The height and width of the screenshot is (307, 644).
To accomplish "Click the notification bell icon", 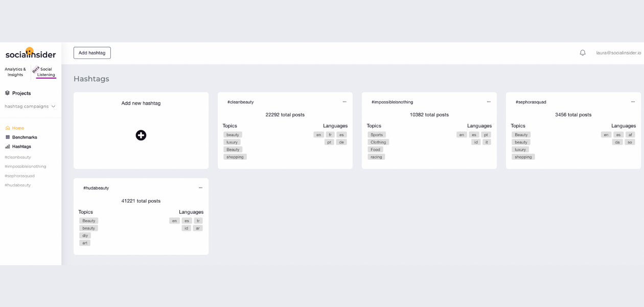I will point(582,53).
